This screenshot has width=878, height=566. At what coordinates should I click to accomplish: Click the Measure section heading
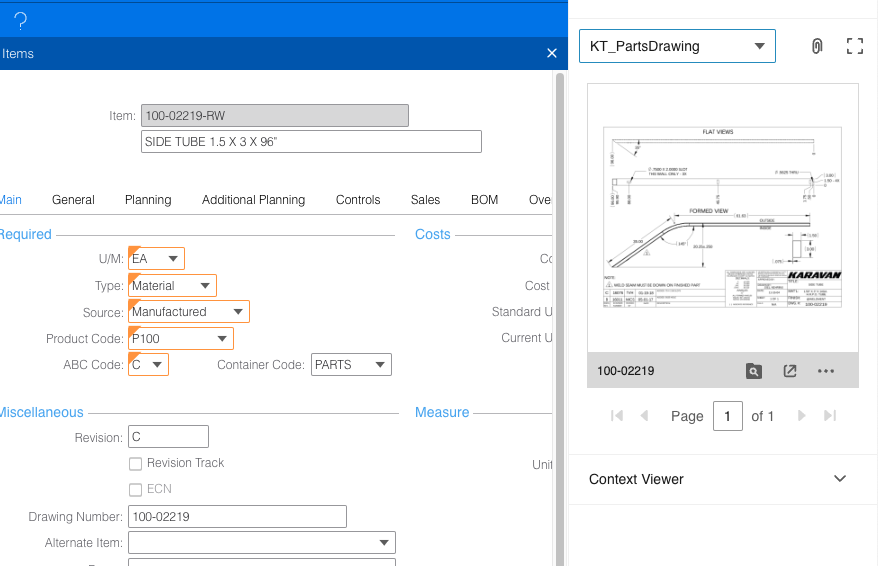pyautogui.click(x=442, y=412)
